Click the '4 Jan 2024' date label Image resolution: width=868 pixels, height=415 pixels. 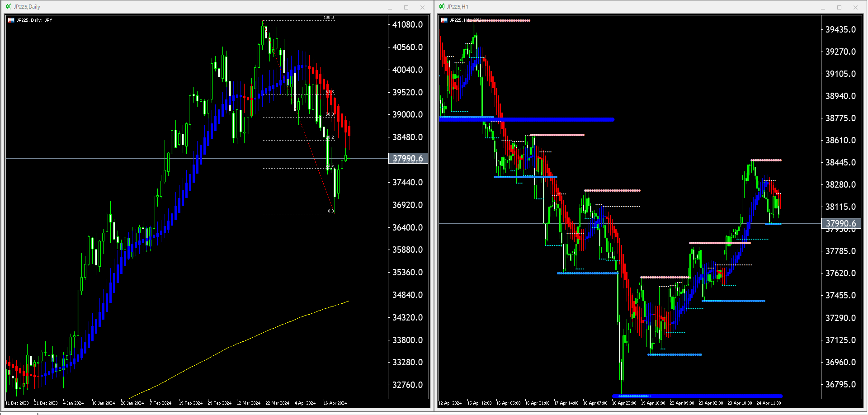(74, 403)
